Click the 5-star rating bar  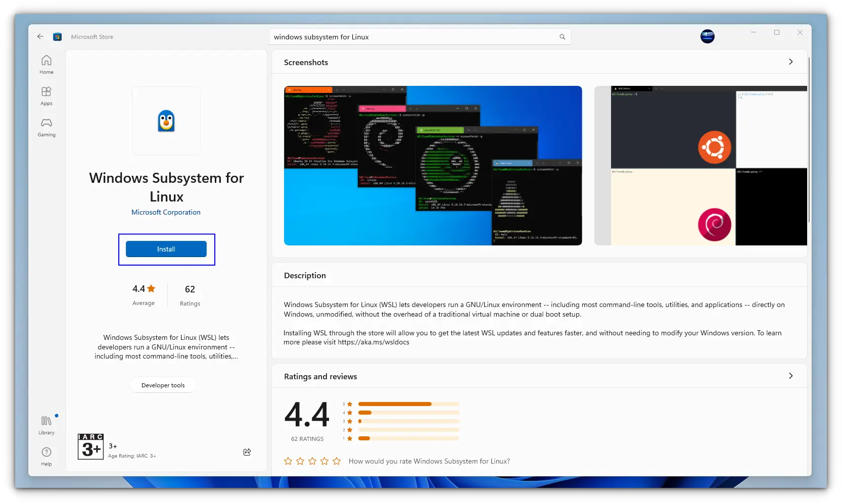408,404
